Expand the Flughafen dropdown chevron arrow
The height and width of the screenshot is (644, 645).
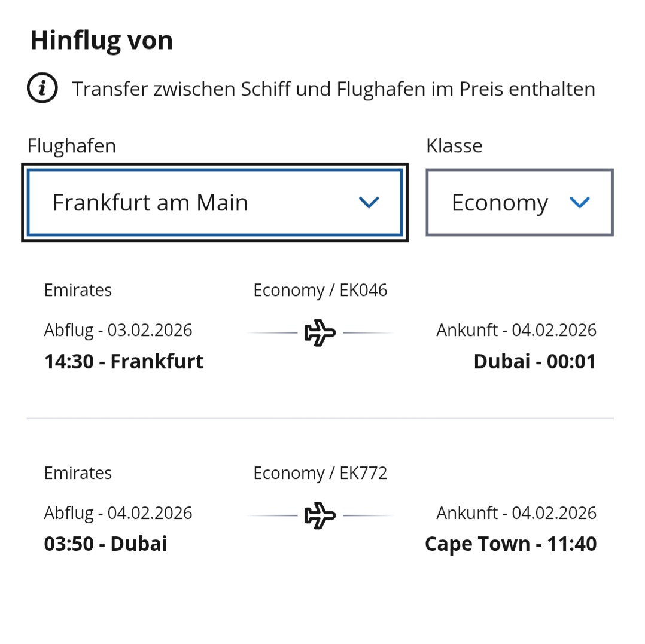pyautogui.click(x=369, y=203)
